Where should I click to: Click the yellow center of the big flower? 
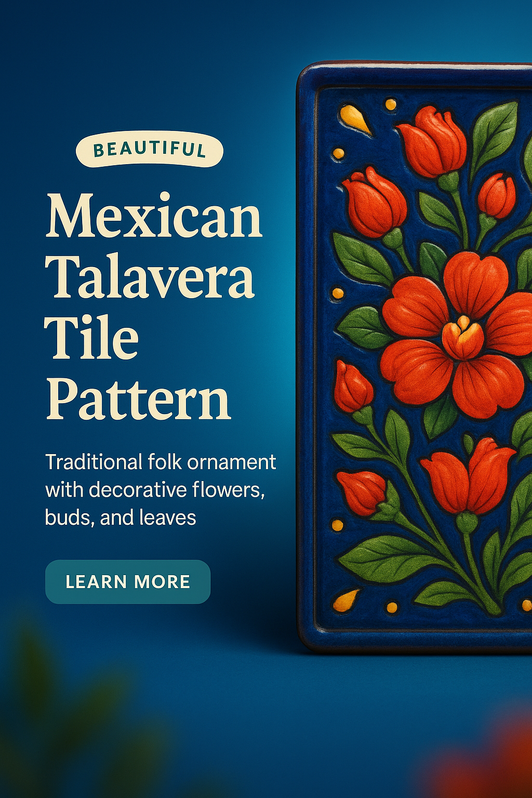pyautogui.click(x=462, y=338)
